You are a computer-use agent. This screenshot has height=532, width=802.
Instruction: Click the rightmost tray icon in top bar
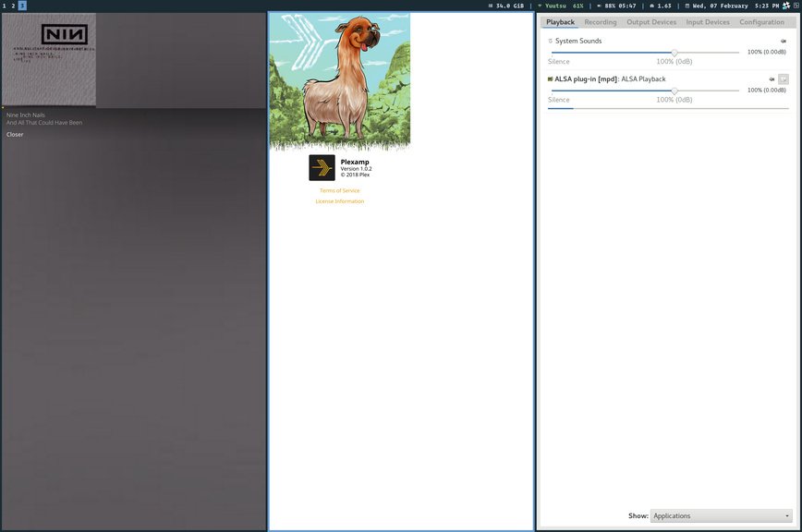(x=796, y=6)
